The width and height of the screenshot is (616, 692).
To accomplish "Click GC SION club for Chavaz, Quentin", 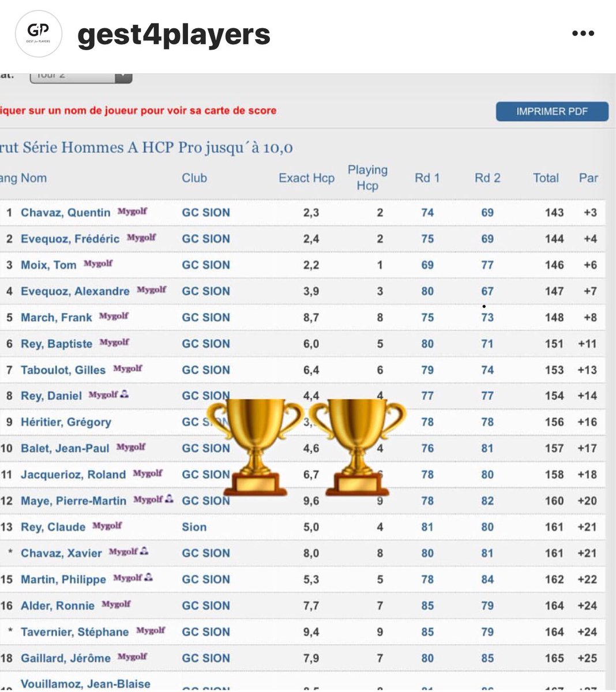I will pos(206,212).
